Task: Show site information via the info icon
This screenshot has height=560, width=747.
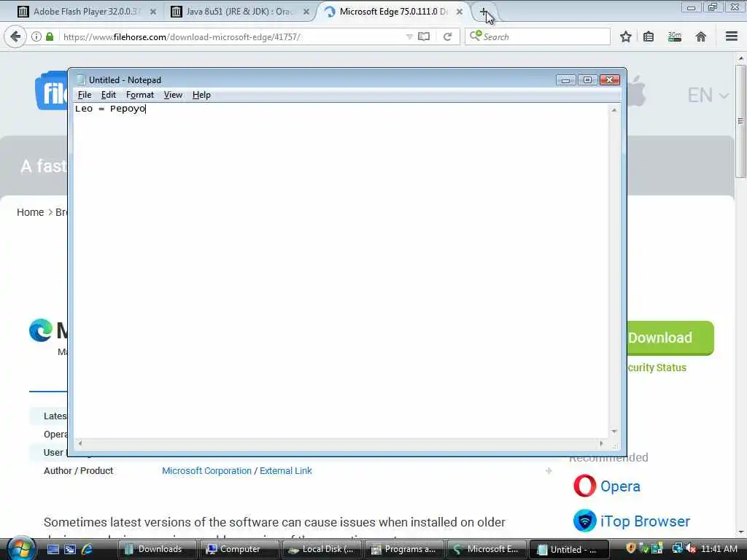Action: (36, 36)
